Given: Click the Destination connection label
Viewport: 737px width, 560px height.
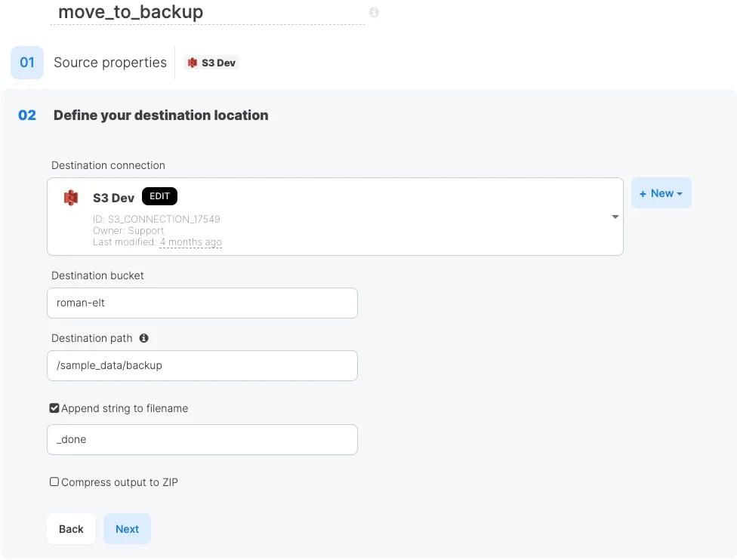Looking at the screenshot, I should (108, 165).
